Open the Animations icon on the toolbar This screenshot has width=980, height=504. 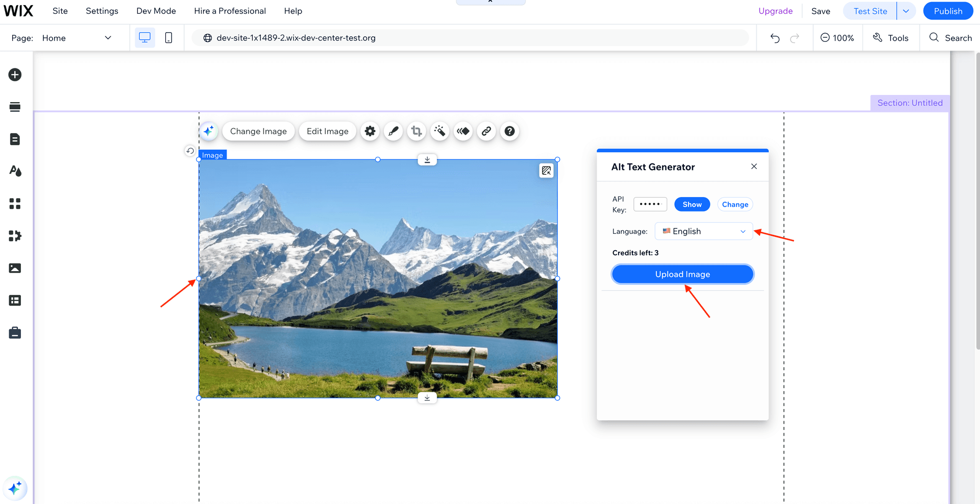(463, 131)
